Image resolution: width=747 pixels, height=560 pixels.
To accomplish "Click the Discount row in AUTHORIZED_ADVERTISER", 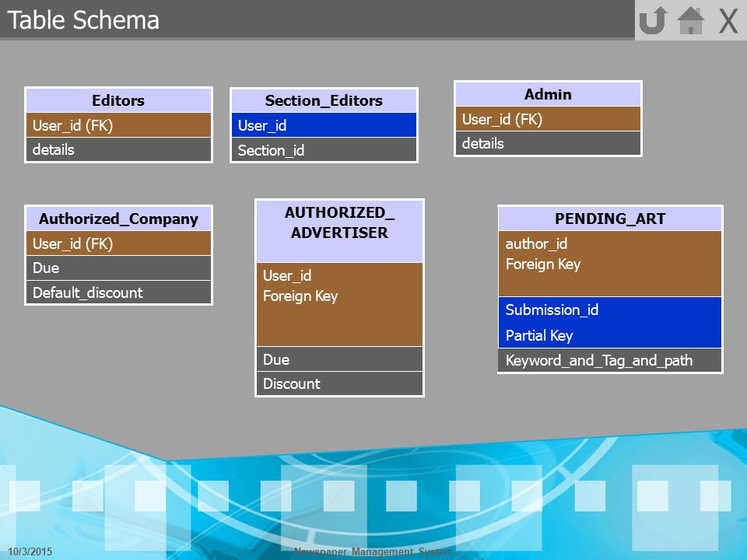I will click(x=340, y=383).
